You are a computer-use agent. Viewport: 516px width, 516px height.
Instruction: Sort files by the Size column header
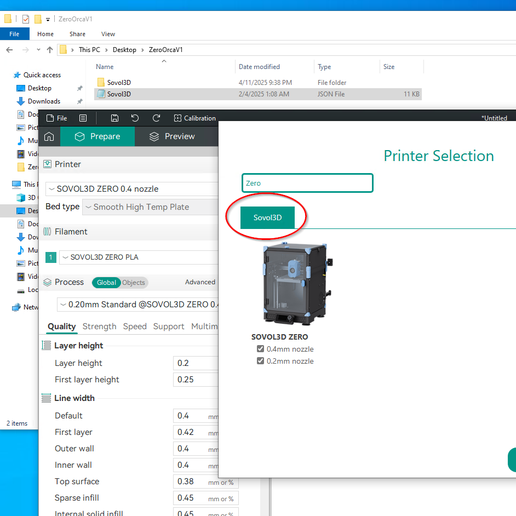point(389,67)
